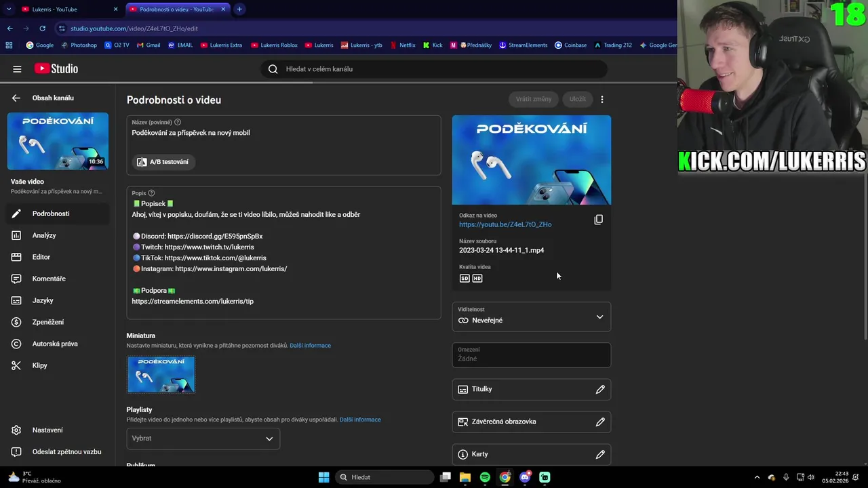
Task: Open Další informace link under Miniatura
Action: (x=310, y=346)
